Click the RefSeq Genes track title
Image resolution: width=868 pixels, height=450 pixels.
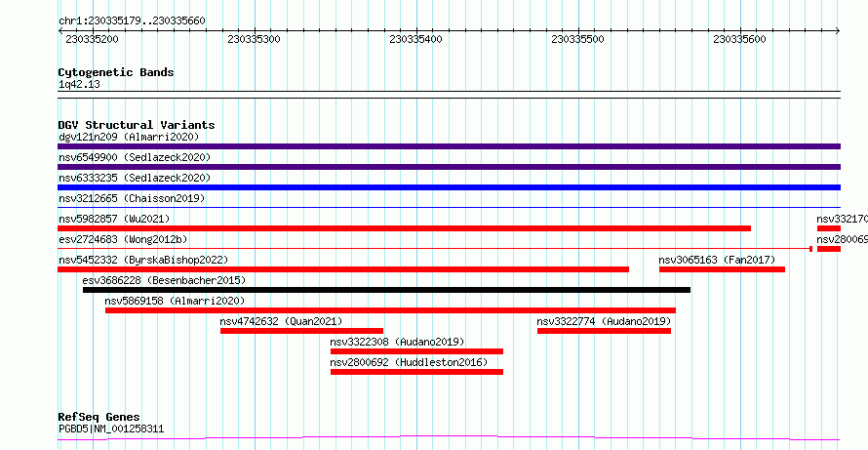click(x=99, y=417)
